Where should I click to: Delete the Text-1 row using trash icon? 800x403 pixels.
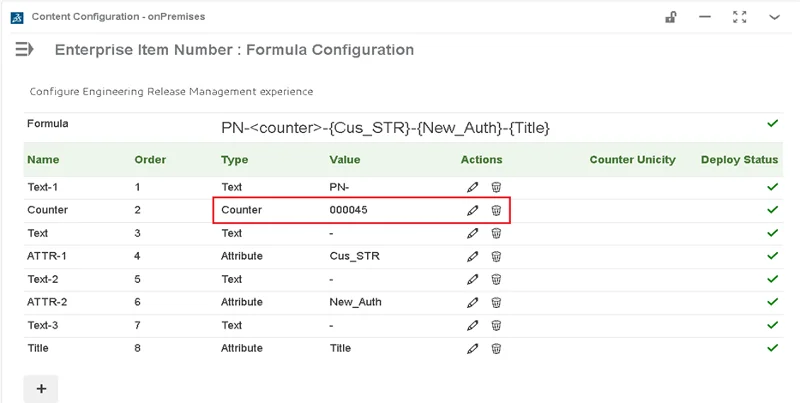point(496,187)
